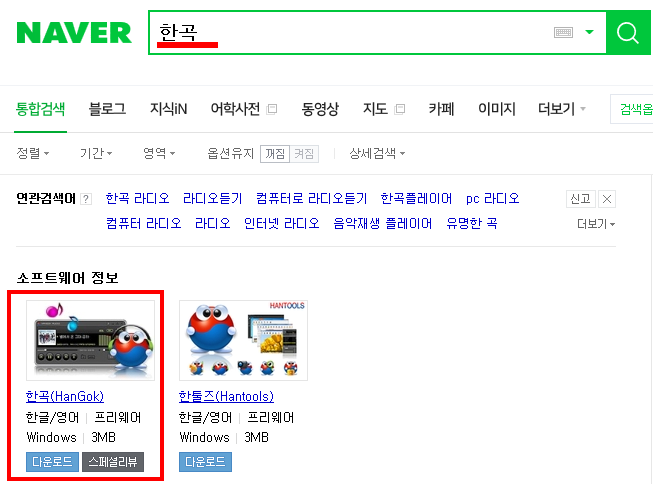Set 옵션유지 toggle to 켜짐
The height and width of the screenshot is (484, 653).
304,154
